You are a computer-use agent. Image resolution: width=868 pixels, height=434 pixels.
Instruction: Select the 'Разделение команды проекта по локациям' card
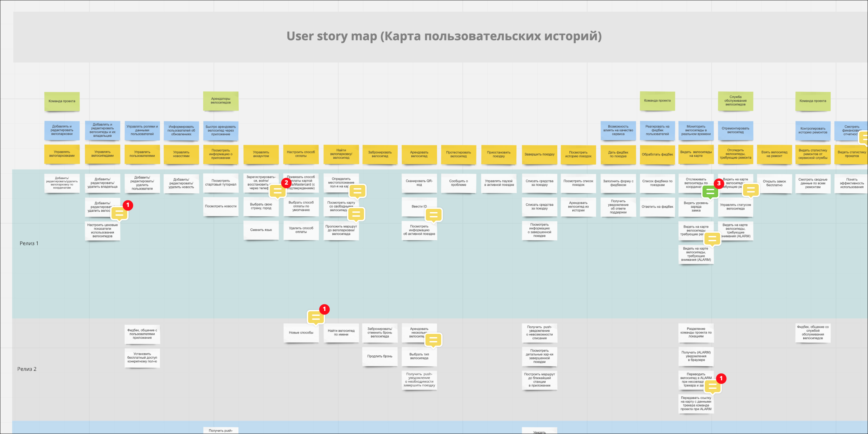tap(696, 333)
